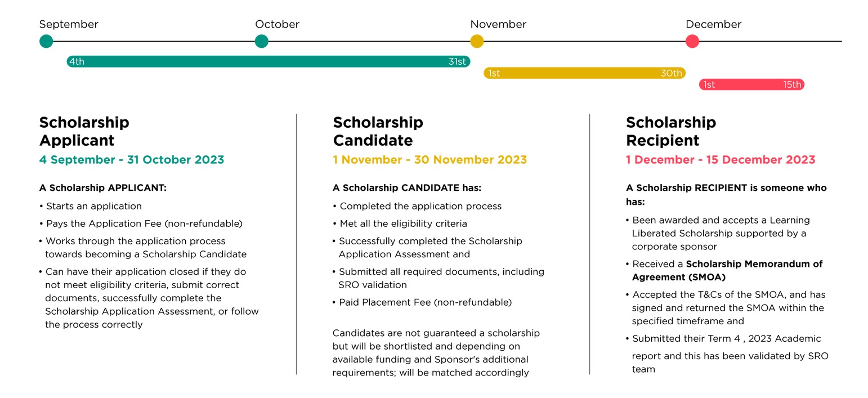The height and width of the screenshot is (398, 868).
Task: Click the 1 December - 15 December 2023 date
Action: (720, 160)
